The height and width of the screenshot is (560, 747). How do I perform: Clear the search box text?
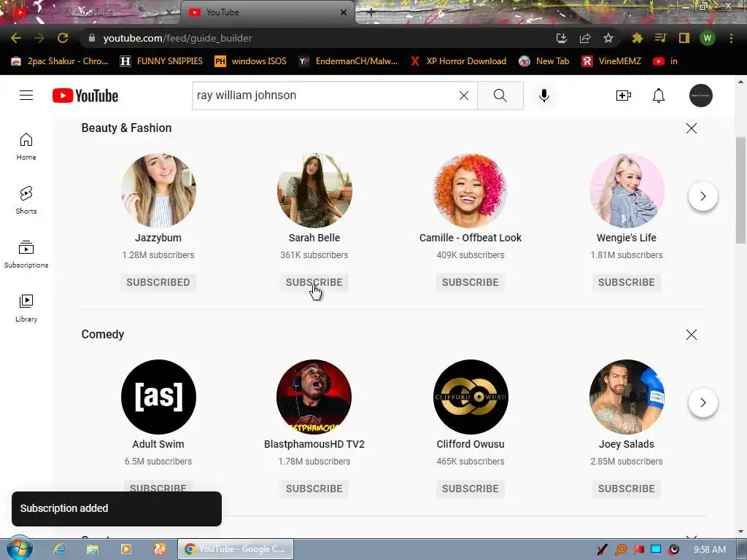click(463, 96)
